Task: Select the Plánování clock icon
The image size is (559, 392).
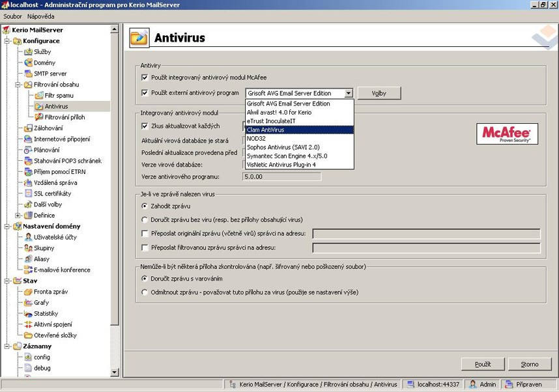Action: tap(28, 150)
